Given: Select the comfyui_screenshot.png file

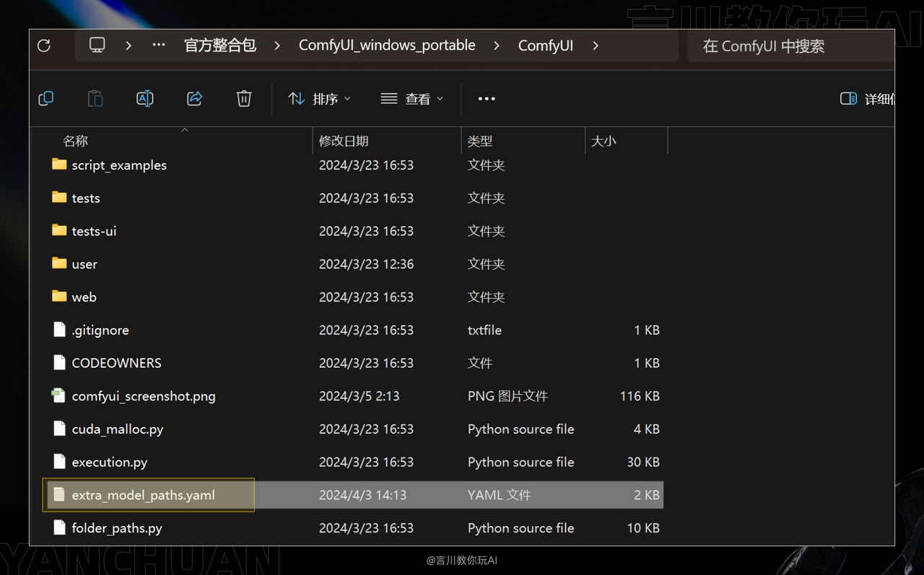Looking at the screenshot, I should pyautogui.click(x=142, y=395).
